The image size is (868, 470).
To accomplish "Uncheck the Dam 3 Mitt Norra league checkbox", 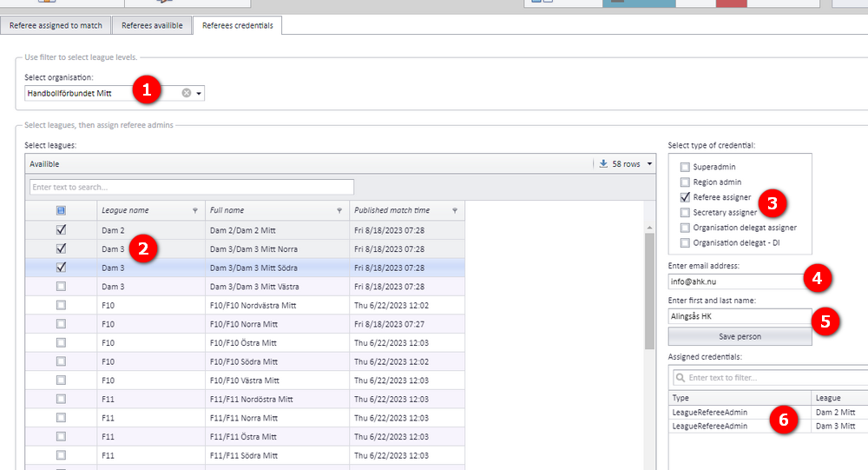I will 61,248.
